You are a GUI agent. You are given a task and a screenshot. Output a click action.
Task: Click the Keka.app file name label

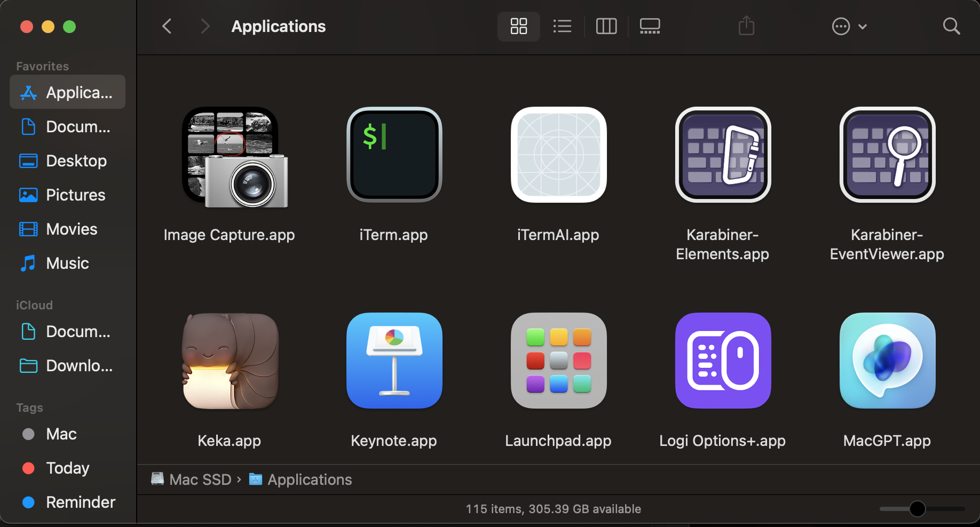(x=230, y=441)
